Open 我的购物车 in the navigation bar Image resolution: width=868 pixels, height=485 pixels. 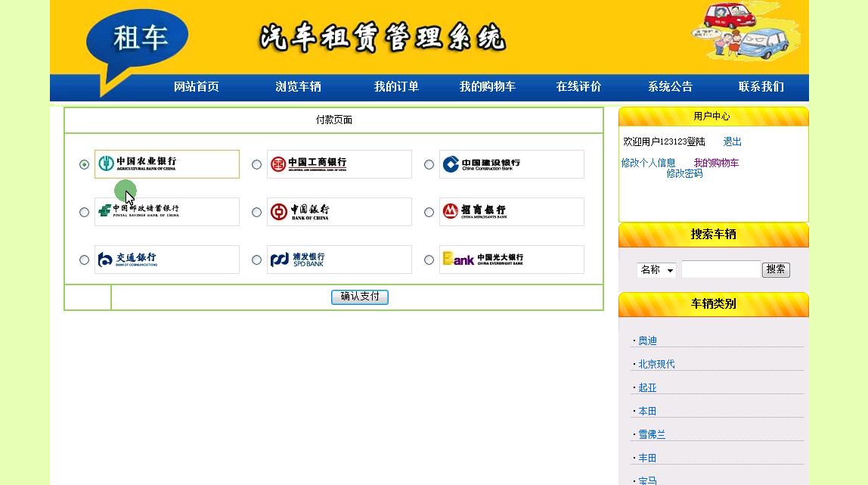488,86
